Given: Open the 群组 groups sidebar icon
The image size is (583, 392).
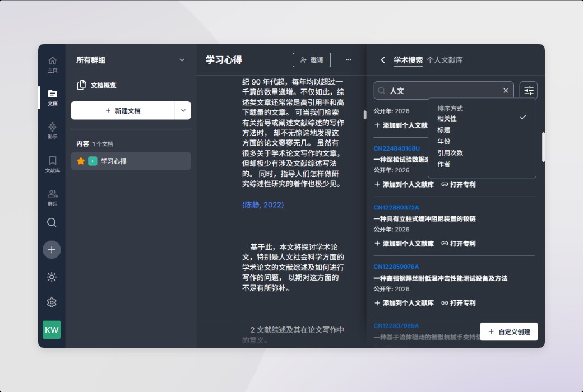Looking at the screenshot, I should pyautogui.click(x=53, y=197).
